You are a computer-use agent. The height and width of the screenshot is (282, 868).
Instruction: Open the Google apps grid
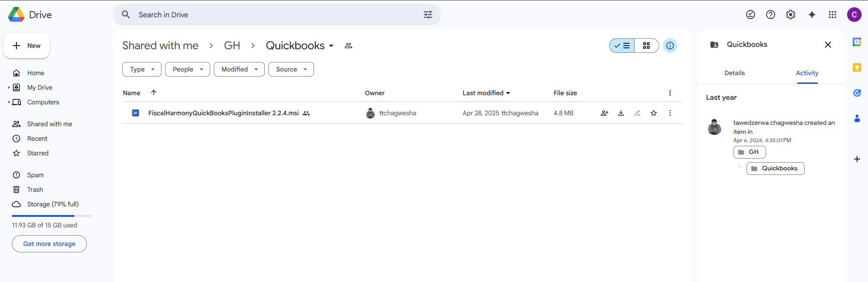[833, 15]
